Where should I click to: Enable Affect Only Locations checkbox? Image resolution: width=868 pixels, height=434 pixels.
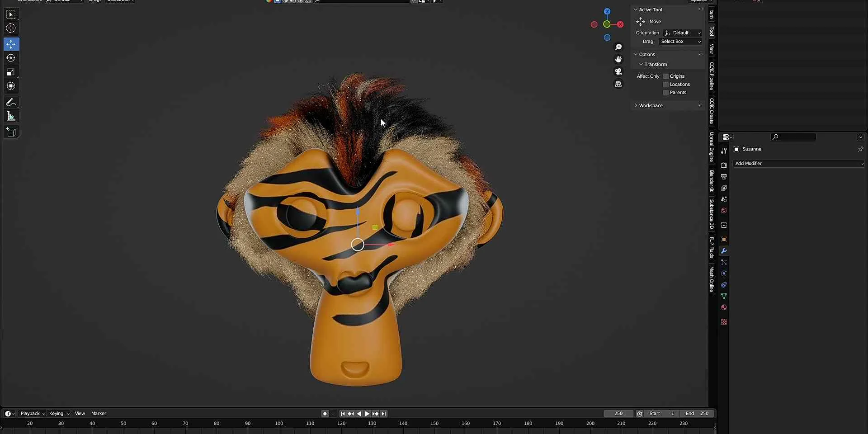pyautogui.click(x=666, y=85)
